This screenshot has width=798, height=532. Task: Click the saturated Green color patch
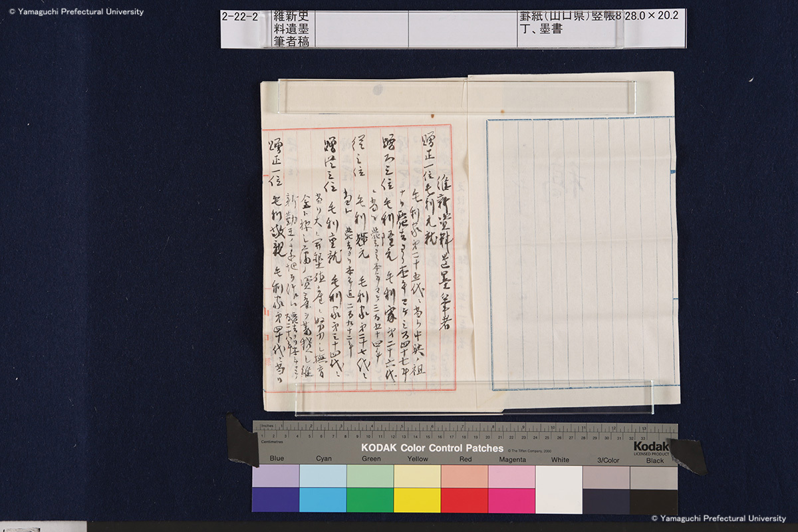(370, 500)
